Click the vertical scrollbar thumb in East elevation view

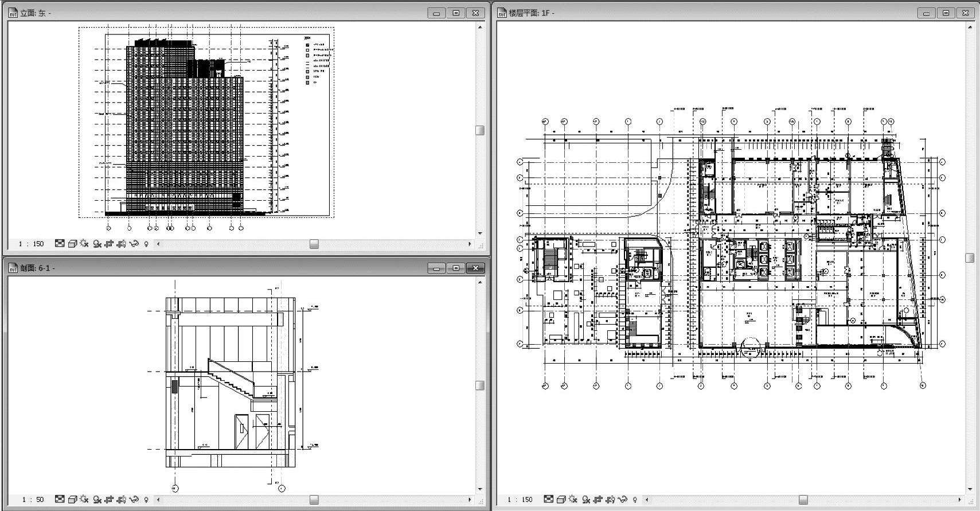[481, 130]
